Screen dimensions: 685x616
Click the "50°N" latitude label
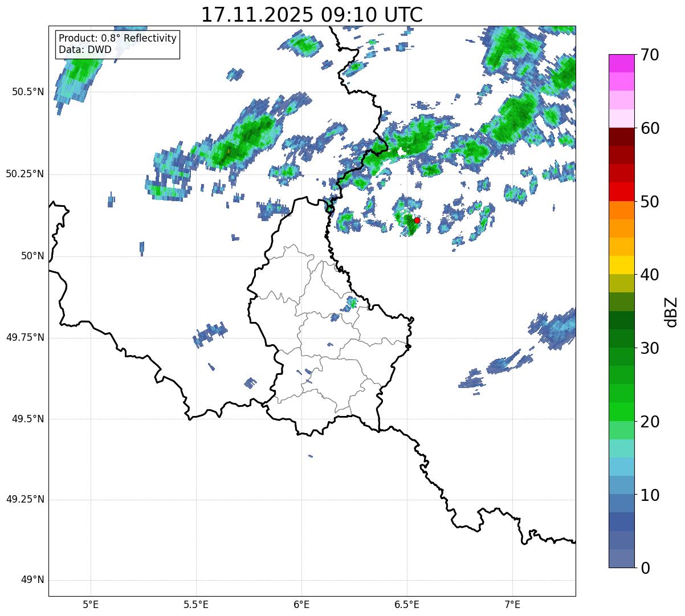32,256
